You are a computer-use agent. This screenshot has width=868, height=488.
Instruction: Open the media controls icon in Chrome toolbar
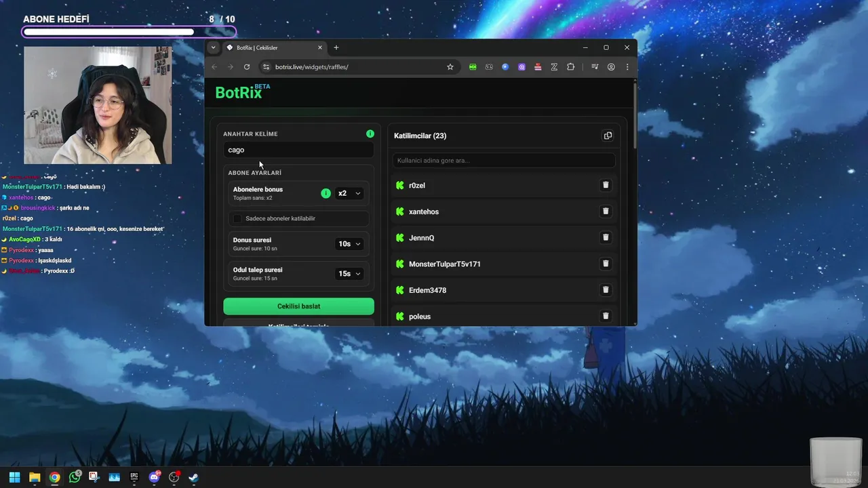[595, 67]
